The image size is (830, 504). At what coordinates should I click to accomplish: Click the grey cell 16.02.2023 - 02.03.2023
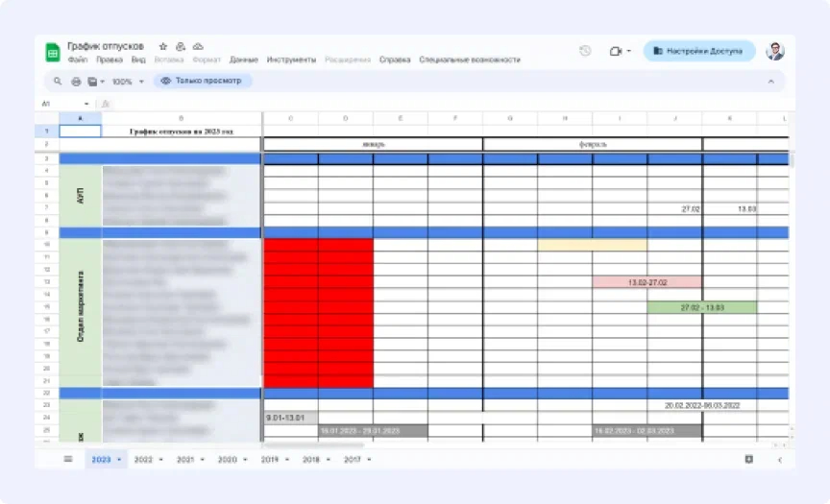[x=647, y=430]
